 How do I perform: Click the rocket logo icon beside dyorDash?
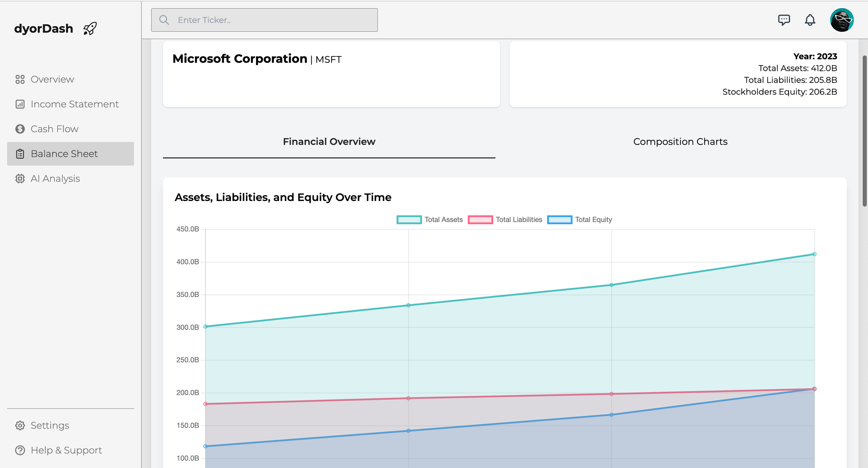pos(90,29)
